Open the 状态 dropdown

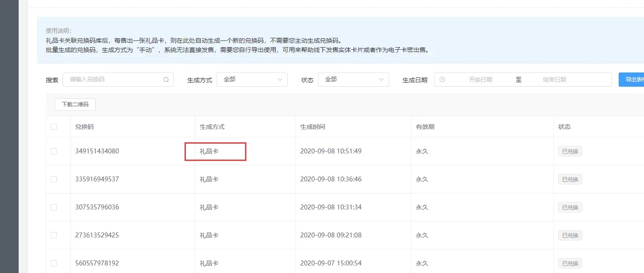(354, 80)
